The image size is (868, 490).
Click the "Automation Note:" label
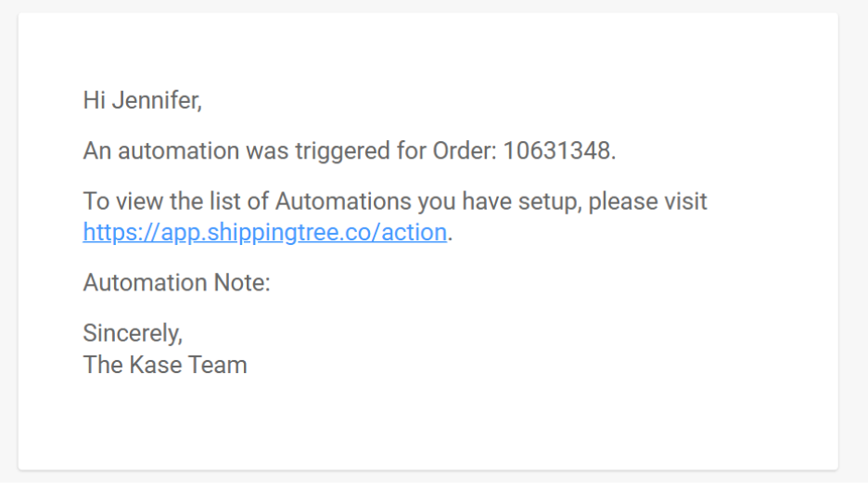point(176,282)
